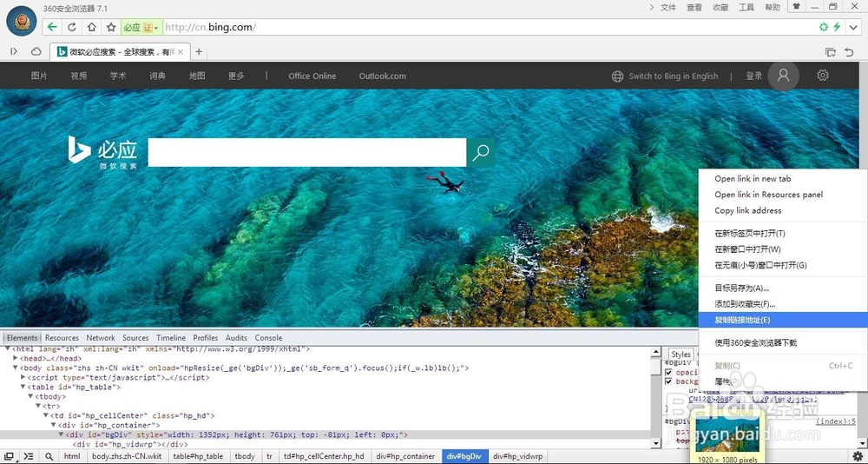This screenshot has height=464, width=868.
Task: Click DevTools search magnifier icon
Action: pos(49,456)
